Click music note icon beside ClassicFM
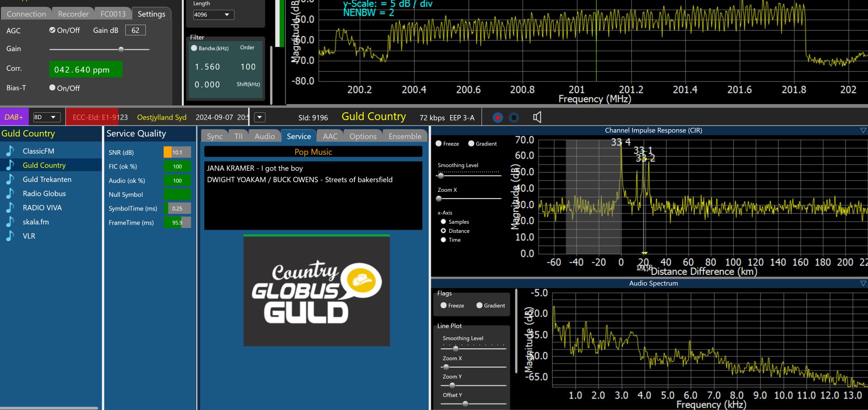 pyautogui.click(x=10, y=151)
